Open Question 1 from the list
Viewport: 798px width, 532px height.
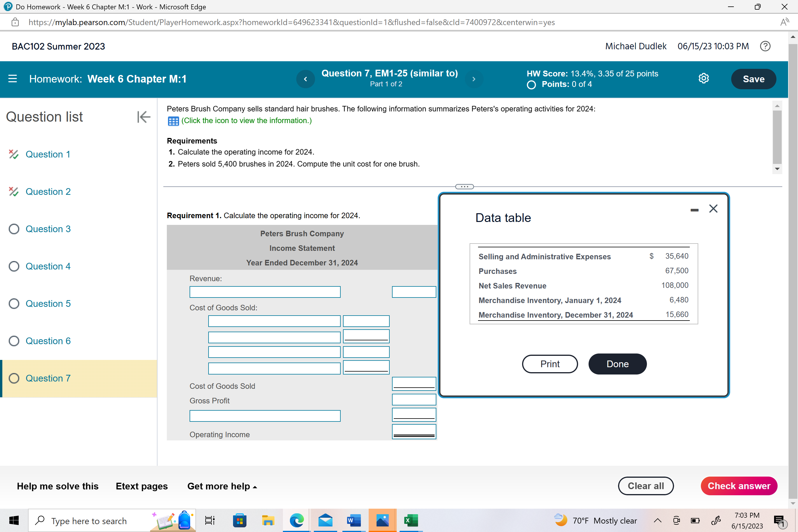(x=48, y=154)
